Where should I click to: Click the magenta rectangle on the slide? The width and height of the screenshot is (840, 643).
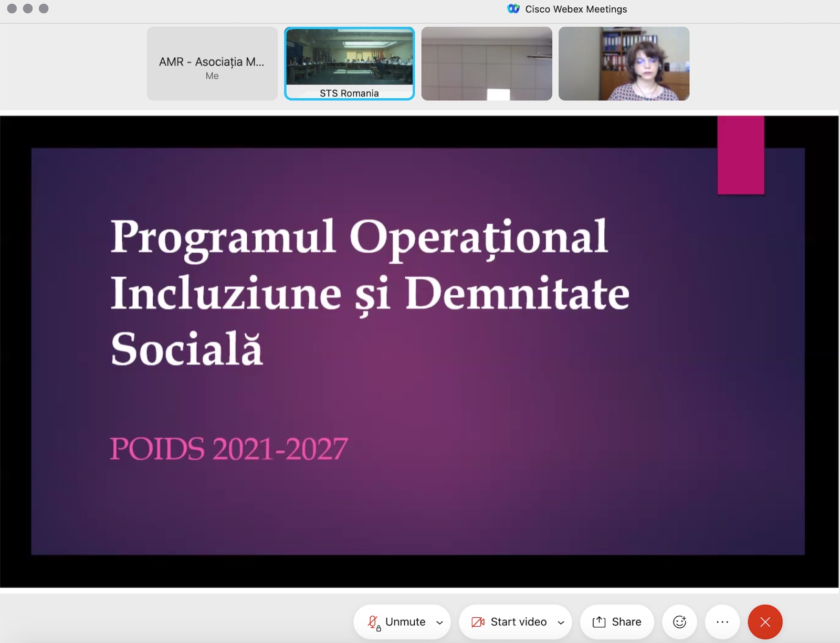[x=741, y=155]
